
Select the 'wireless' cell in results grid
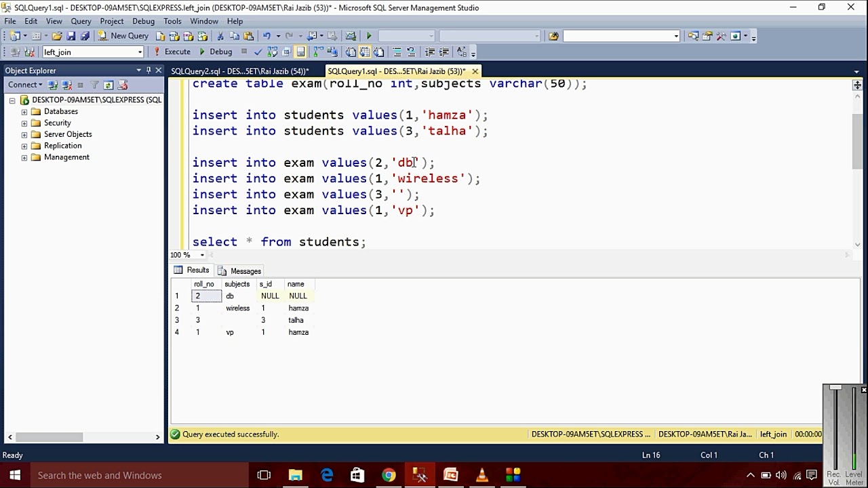click(x=238, y=308)
